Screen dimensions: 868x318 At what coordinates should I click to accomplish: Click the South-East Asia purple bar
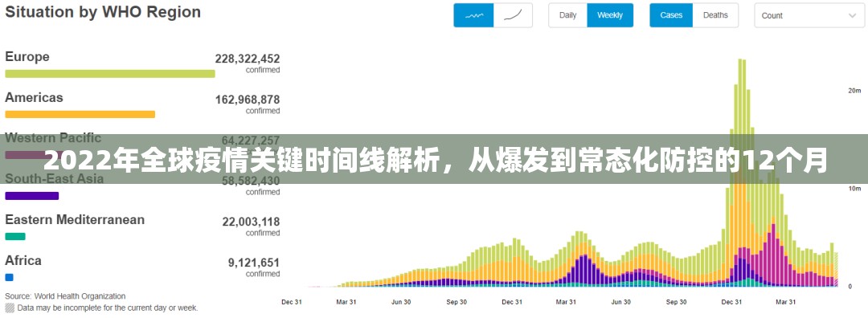pos(31,196)
